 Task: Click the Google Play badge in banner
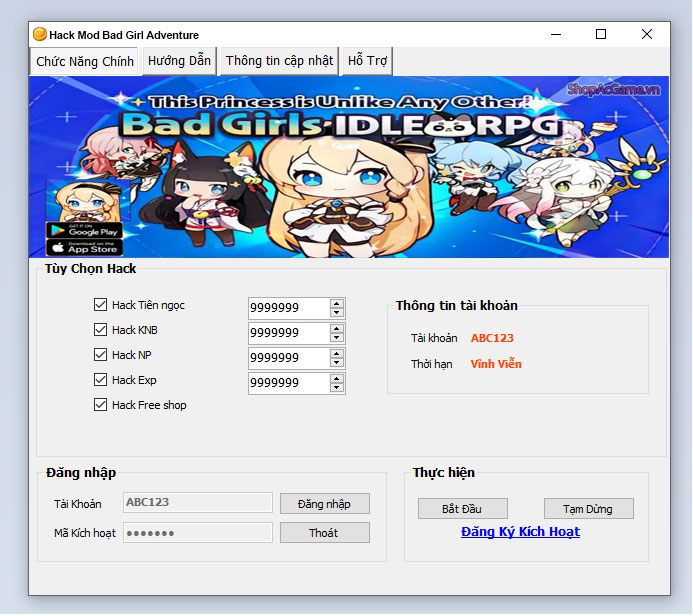tap(84, 231)
